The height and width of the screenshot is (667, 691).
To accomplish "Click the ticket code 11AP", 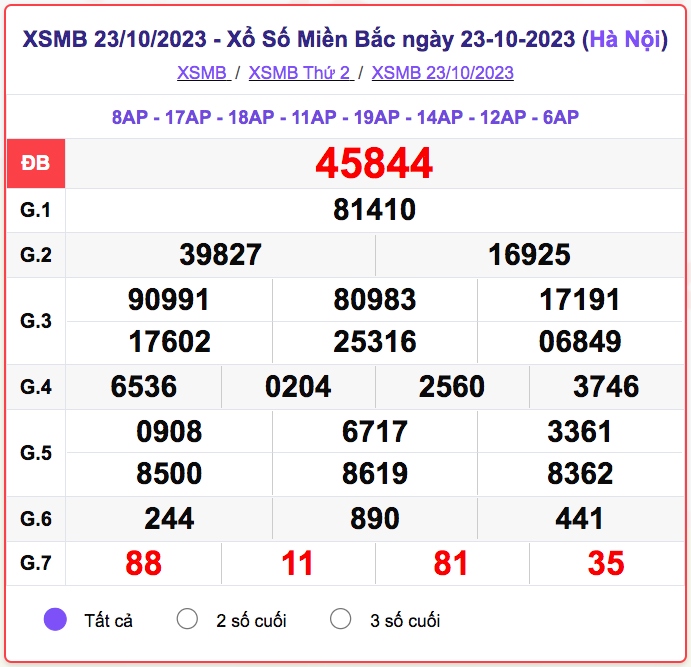I will point(314,117).
